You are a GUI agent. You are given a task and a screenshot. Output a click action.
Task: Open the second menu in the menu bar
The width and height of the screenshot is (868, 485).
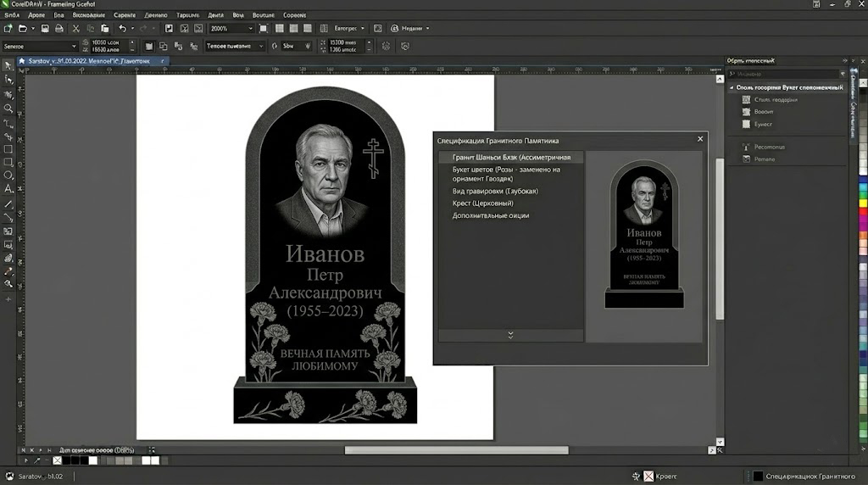pos(36,15)
